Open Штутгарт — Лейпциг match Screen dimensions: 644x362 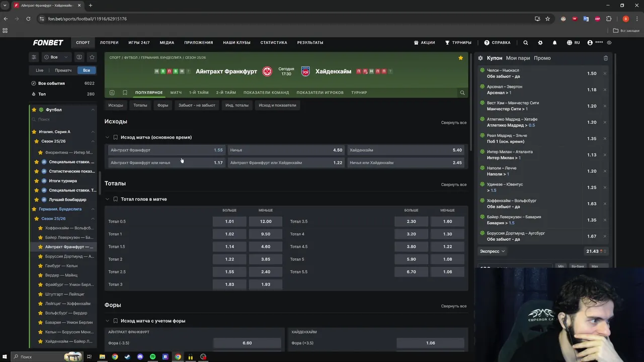coord(65,294)
